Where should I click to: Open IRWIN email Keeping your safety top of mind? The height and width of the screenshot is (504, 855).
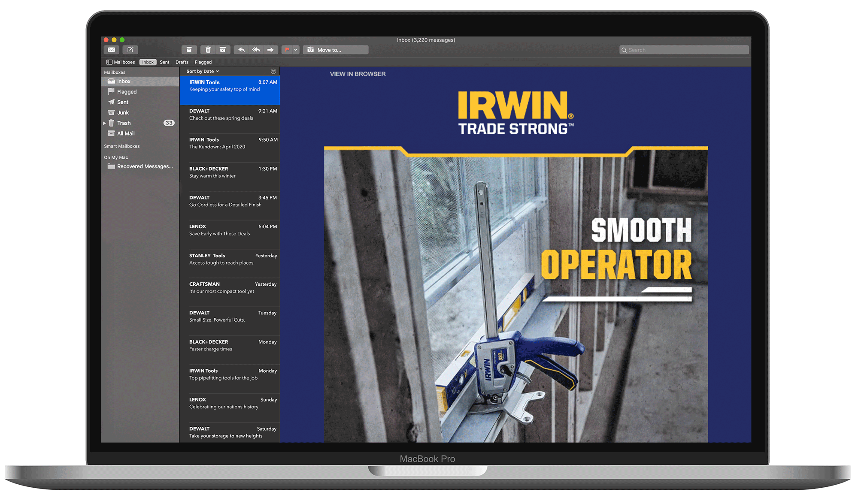click(230, 90)
